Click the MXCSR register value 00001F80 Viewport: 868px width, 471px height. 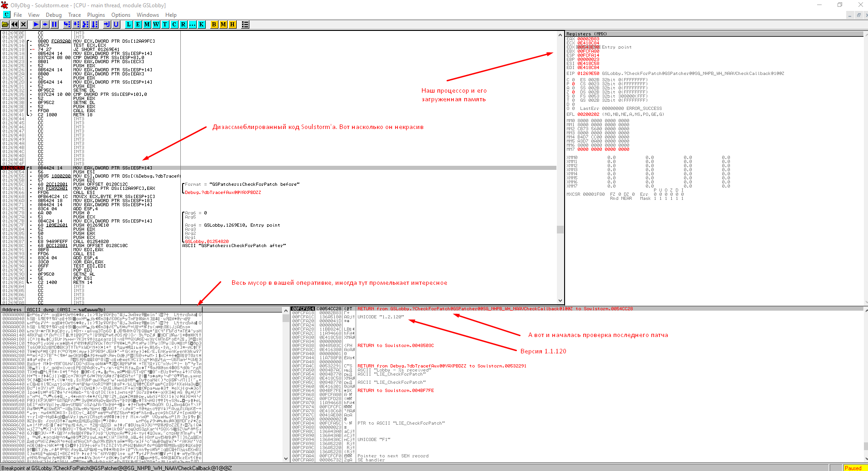point(594,194)
